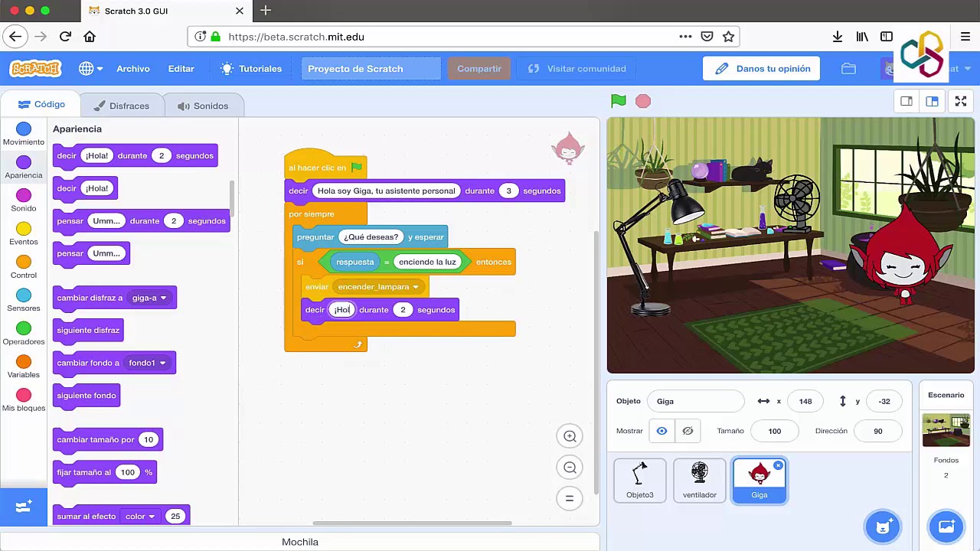
Task: Select the Sensores block category
Action: (x=24, y=301)
